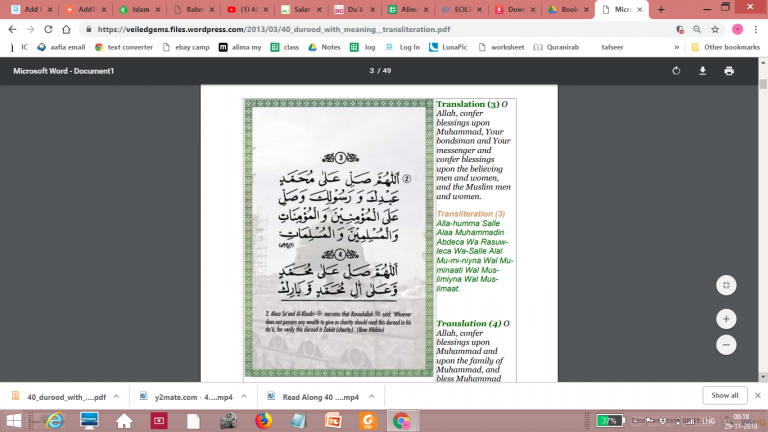Open ebay camp bookmark
This screenshot has width=768, height=432.
click(186, 47)
